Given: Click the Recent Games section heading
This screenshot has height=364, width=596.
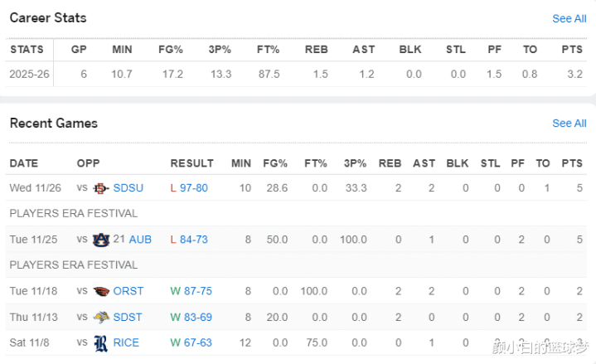Looking at the screenshot, I should point(54,124).
